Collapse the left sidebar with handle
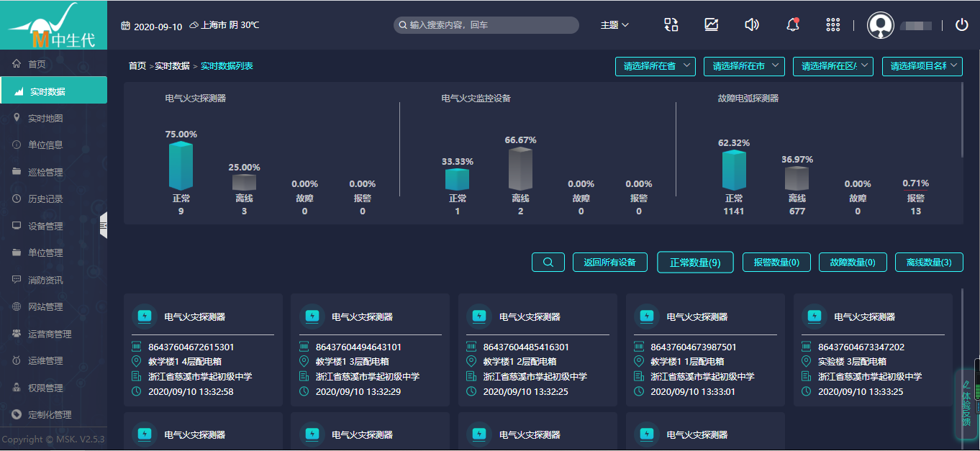 pyautogui.click(x=104, y=225)
